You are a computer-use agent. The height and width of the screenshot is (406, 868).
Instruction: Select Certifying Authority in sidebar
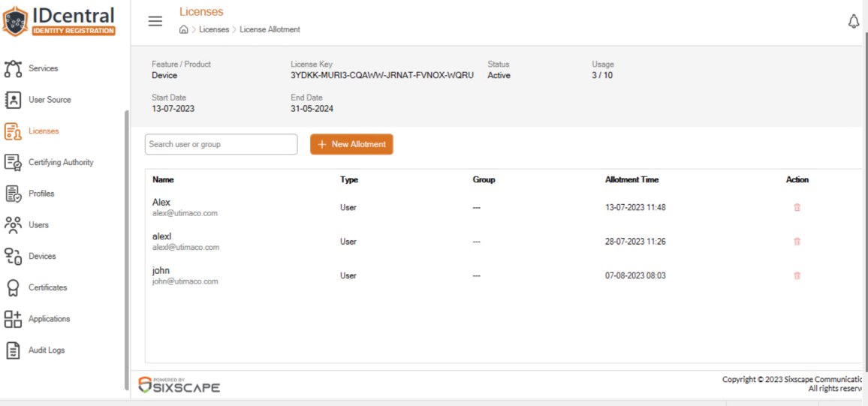[x=61, y=163]
